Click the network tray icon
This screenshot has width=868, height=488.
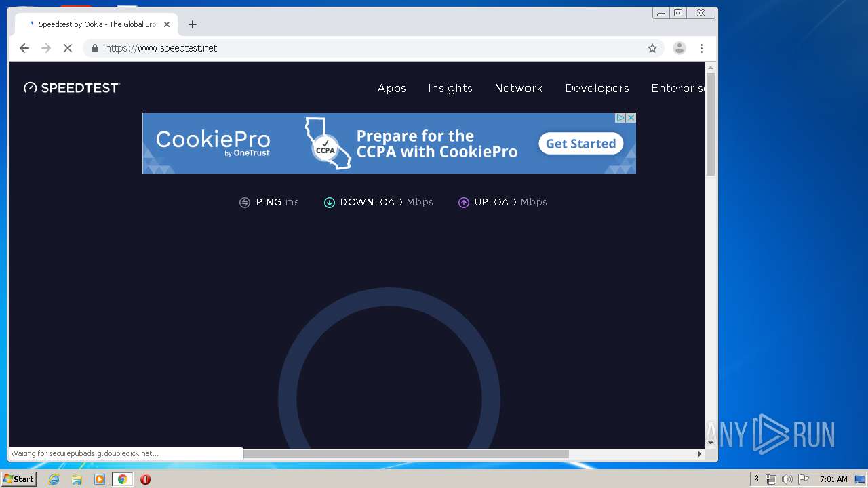(770, 479)
